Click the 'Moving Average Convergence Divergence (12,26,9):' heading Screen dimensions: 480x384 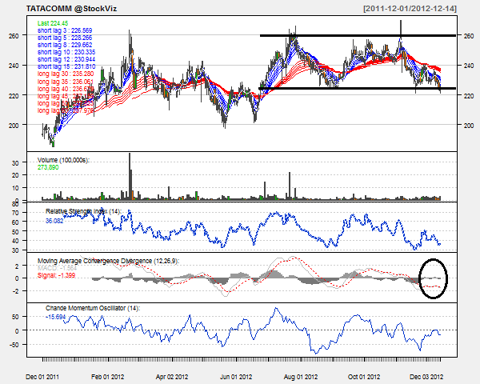[x=108, y=261]
